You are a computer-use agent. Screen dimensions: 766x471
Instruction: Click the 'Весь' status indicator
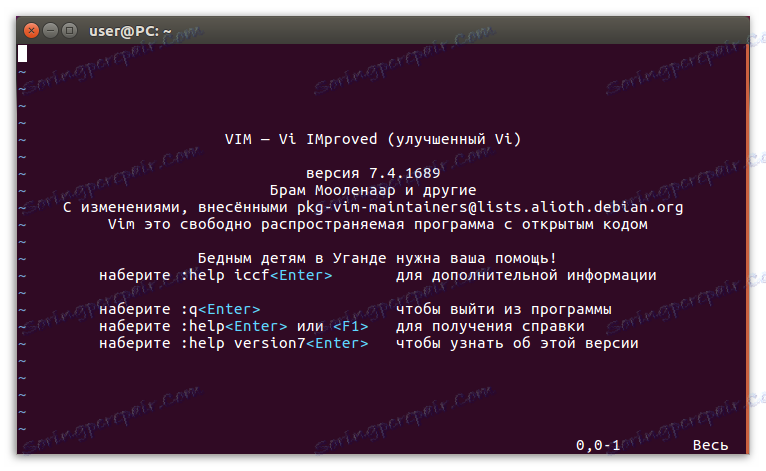tap(710, 445)
